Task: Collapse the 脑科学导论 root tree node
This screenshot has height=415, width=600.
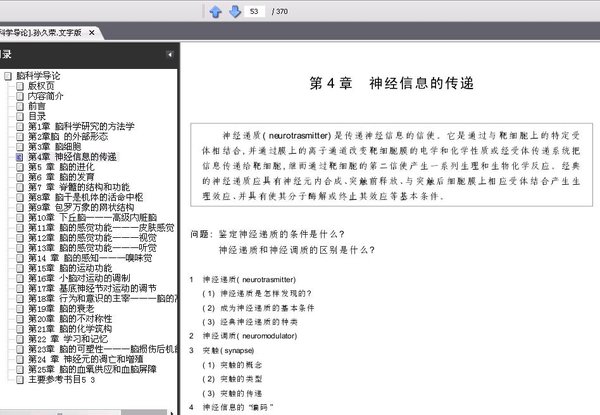Action: pos(8,76)
